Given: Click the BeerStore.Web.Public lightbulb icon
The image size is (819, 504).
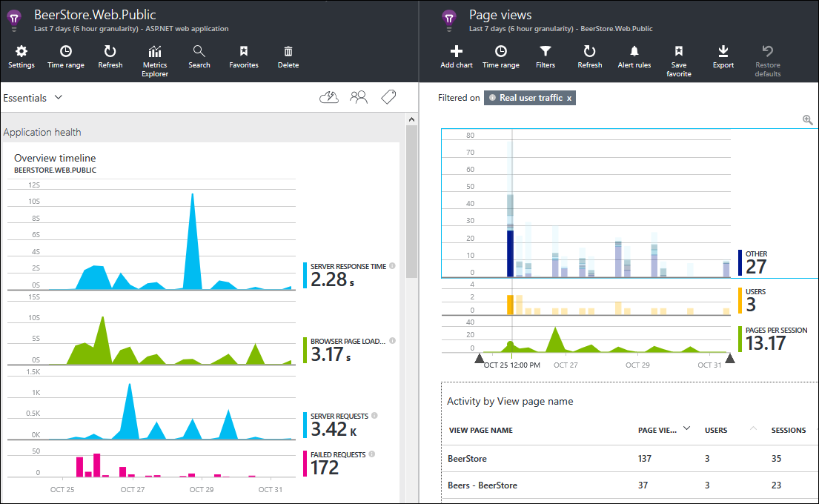Looking at the screenshot, I should [x=15, y=20].
